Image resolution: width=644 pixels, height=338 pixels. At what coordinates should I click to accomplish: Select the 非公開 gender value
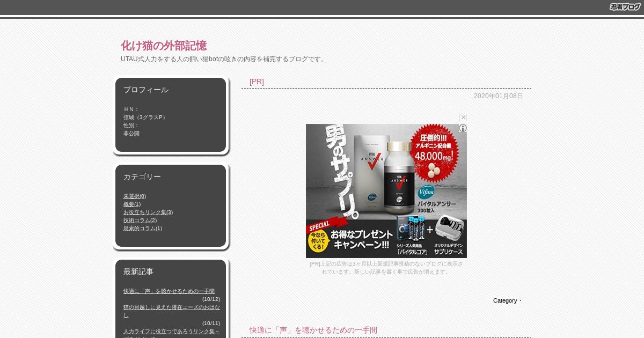(131, 134)
